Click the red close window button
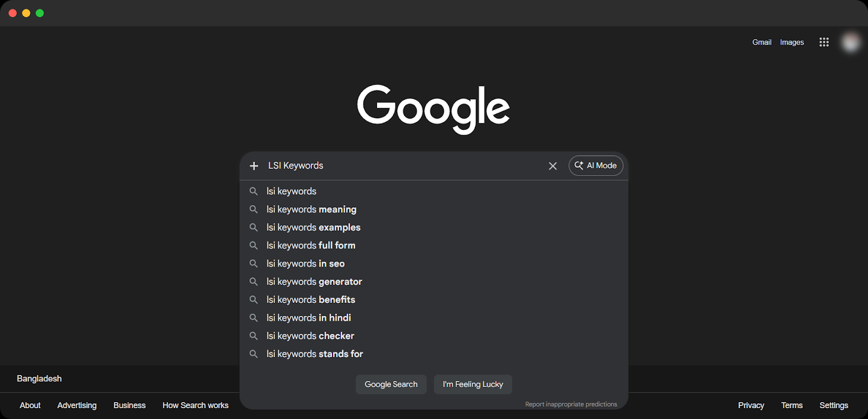The image size is (868, 419). pyautogui.click(x=12, y=13)
